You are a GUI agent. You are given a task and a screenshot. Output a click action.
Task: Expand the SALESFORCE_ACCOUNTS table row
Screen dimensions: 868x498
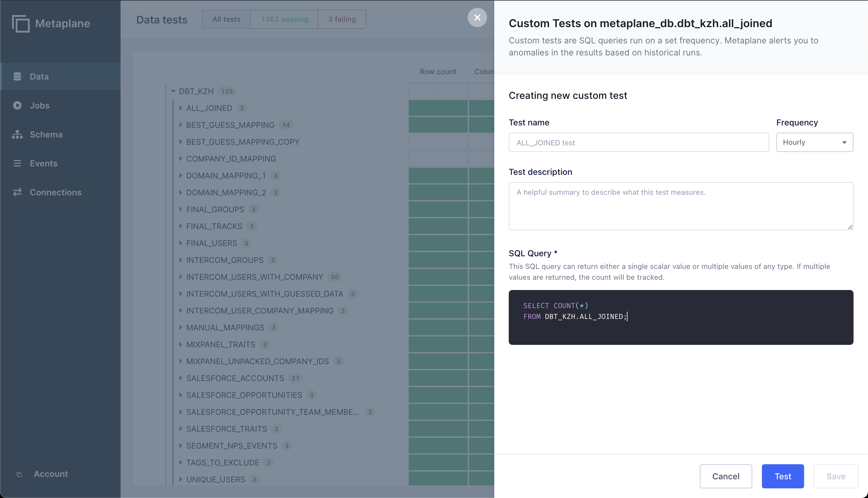(181, 378)
